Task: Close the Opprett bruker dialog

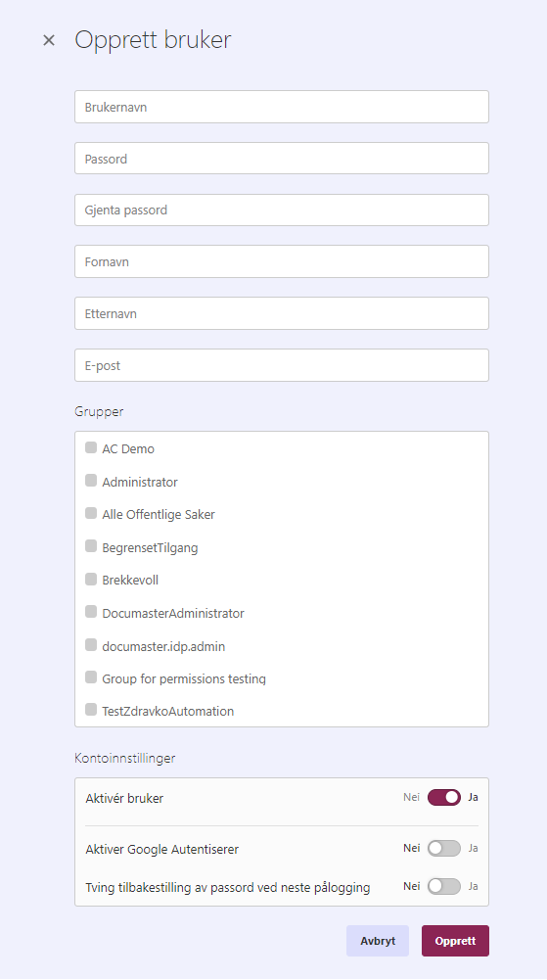Action: pos(49,40)
